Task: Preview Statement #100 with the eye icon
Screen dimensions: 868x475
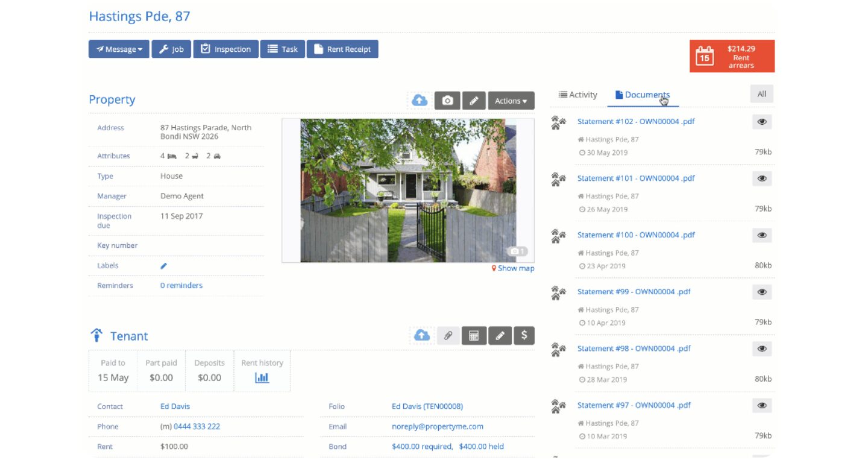Action: 762,235
